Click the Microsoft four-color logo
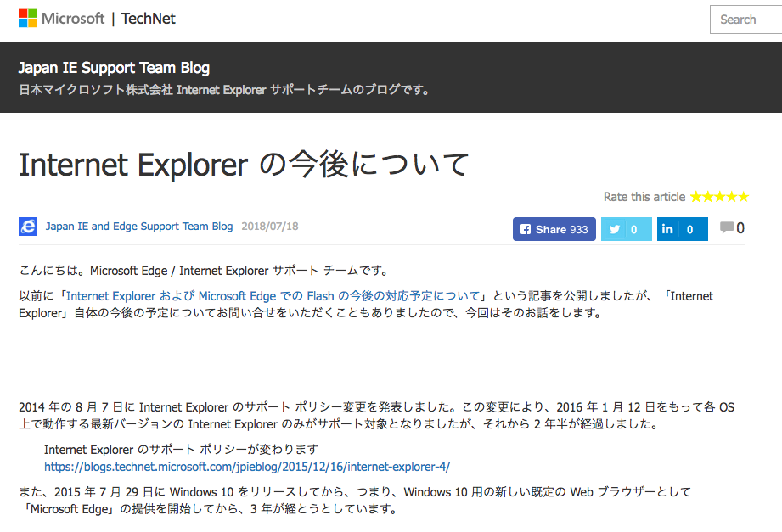Screen dimensions: 782x532 point(28,19)
